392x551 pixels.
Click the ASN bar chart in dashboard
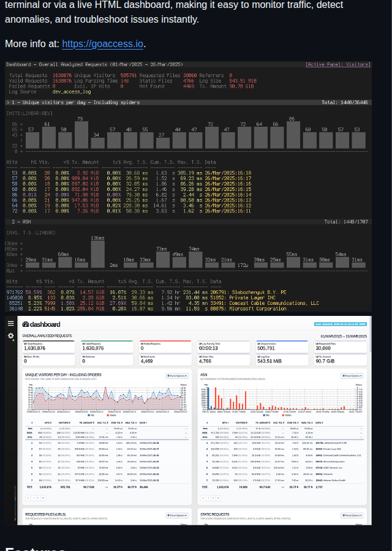coord(282,397)
